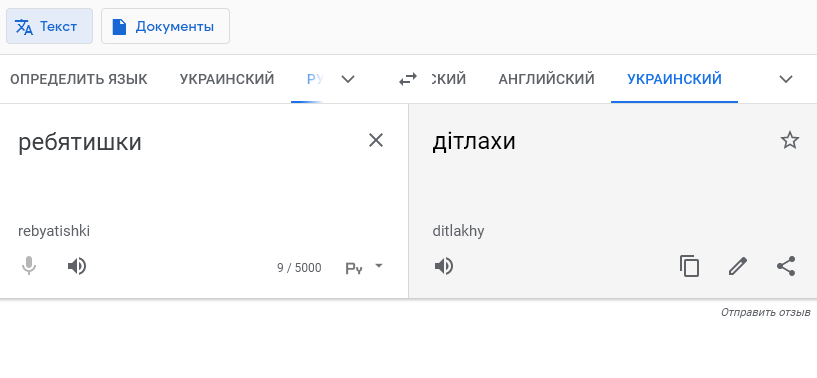Click the microphone voice input icon
Screen dimensions: 817x378
29,266
